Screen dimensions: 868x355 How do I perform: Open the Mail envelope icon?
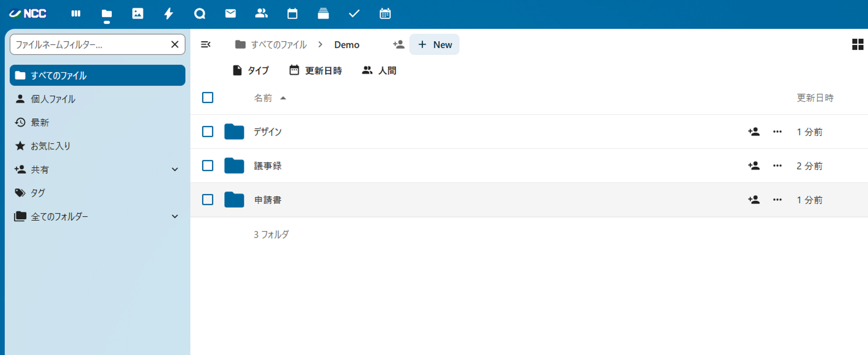pyautogui.click(x=231, y=14)
